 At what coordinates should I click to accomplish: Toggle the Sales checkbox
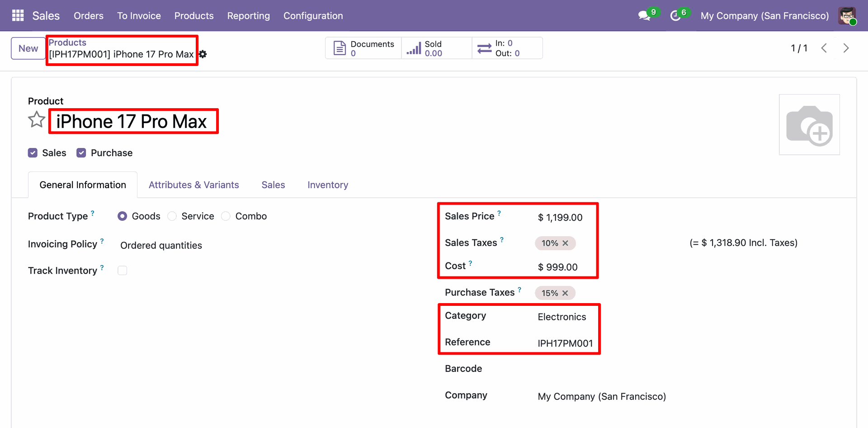click(33, 153)
